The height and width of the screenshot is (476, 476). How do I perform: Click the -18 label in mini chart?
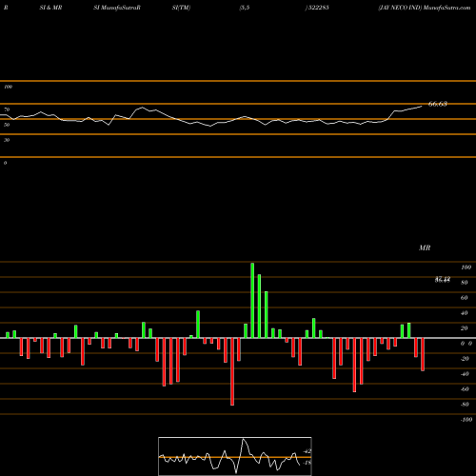(307, 463)
